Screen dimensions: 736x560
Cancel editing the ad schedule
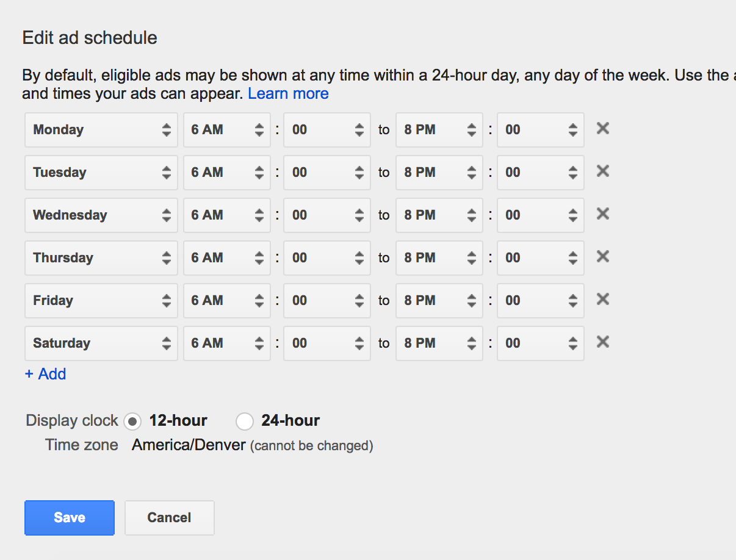tap(169, 517)
